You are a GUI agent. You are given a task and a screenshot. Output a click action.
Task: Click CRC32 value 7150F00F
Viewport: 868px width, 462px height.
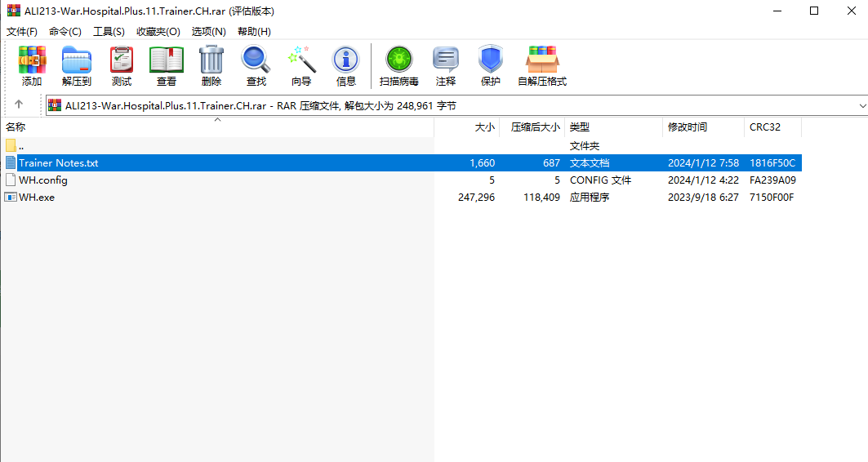(772, 198)
